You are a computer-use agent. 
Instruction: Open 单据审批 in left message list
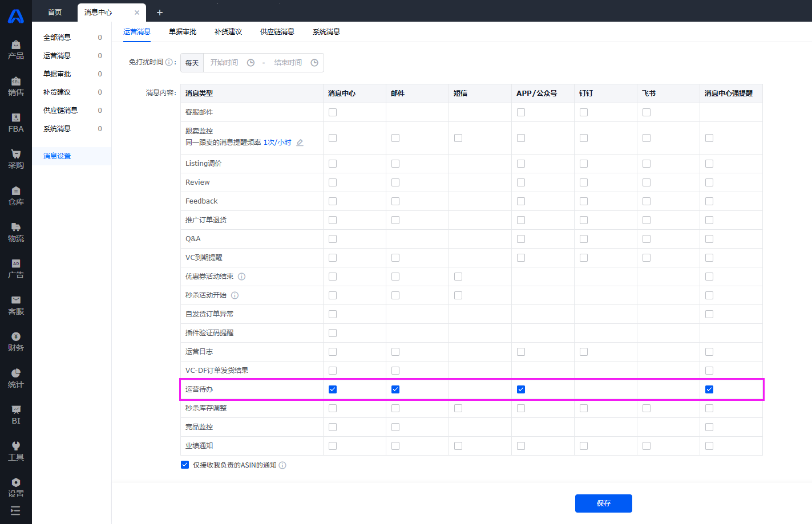pos(72,74)
